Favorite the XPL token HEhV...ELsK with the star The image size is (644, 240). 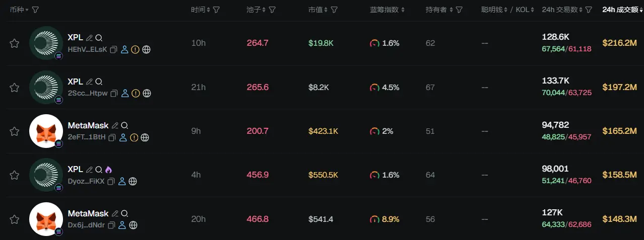click(15, 43)
